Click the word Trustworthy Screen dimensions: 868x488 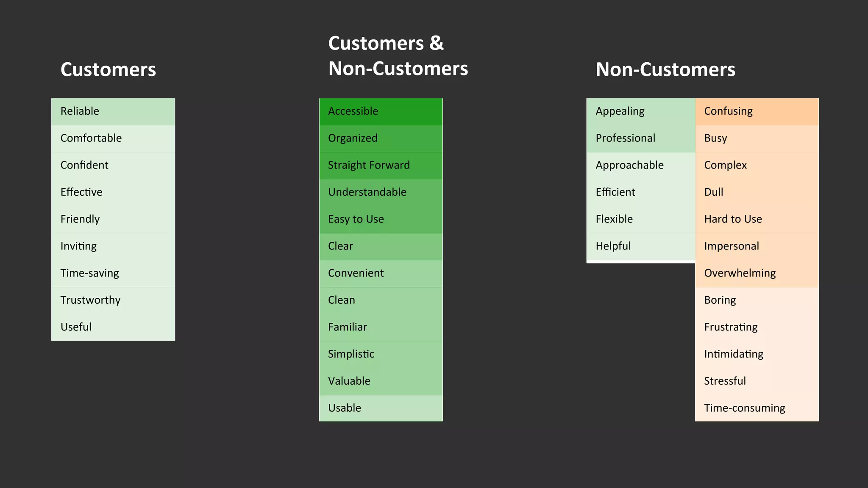click(x=90, y=300)
